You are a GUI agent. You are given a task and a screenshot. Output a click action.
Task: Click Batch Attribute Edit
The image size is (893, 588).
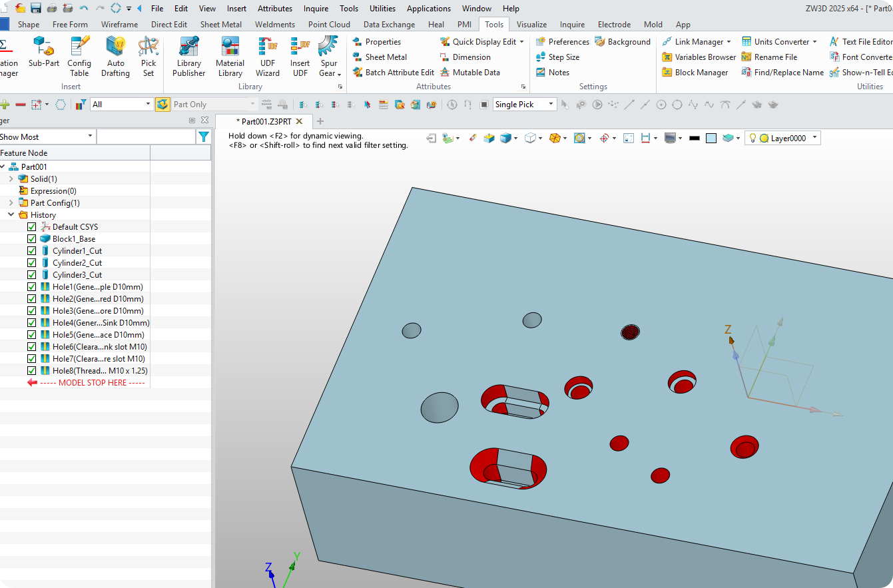(x=393, y=73)
